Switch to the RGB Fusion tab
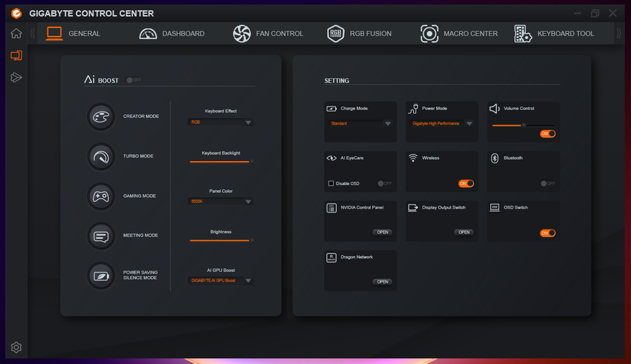Viewport: 631px width, 364px height. [x=371, y=34]
